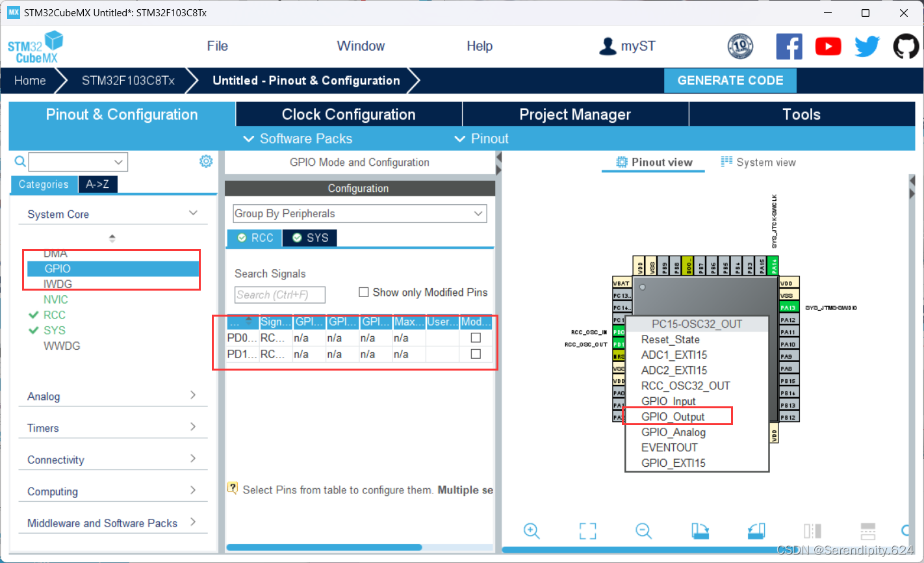Click the 10 years anniversary badge
This screenshot has height=563, width=924.
[740, 46]
